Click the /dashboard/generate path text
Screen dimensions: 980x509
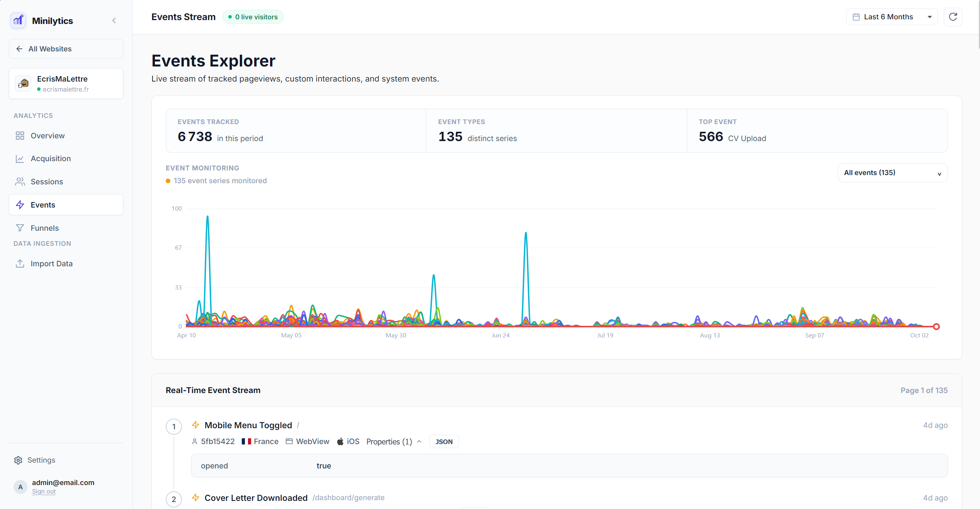[348, 498]
